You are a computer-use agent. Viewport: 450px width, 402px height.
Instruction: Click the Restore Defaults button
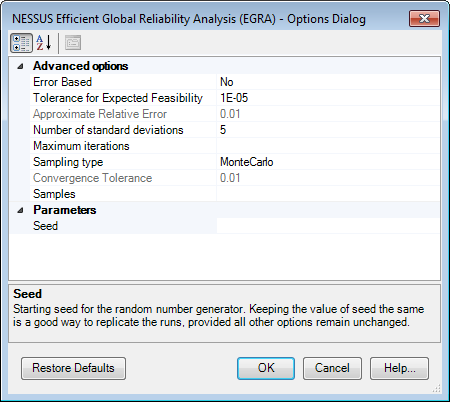(73, 368)
